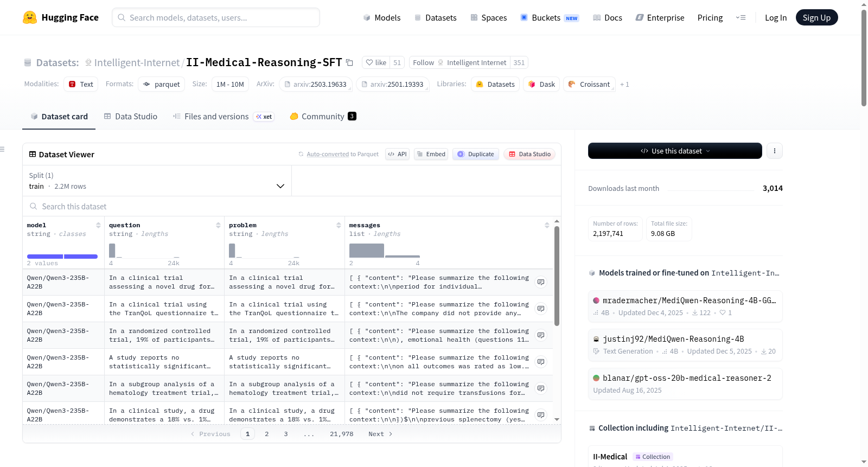Click the left sidebar expand handle
This screenshot has height=467, width=868.
click(3, 149)
